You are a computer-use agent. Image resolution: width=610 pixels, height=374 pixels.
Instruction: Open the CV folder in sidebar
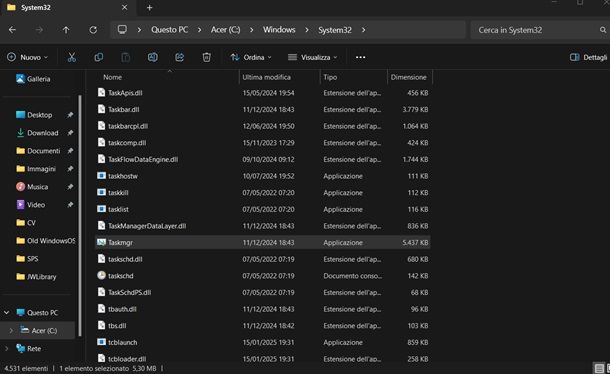point(26,223)
